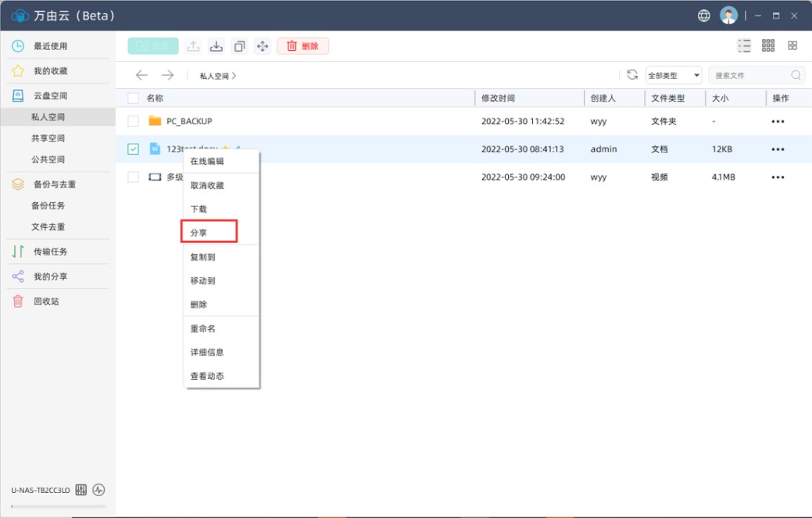
Task: Open the user avatar account menu
Action: point(728,16)
